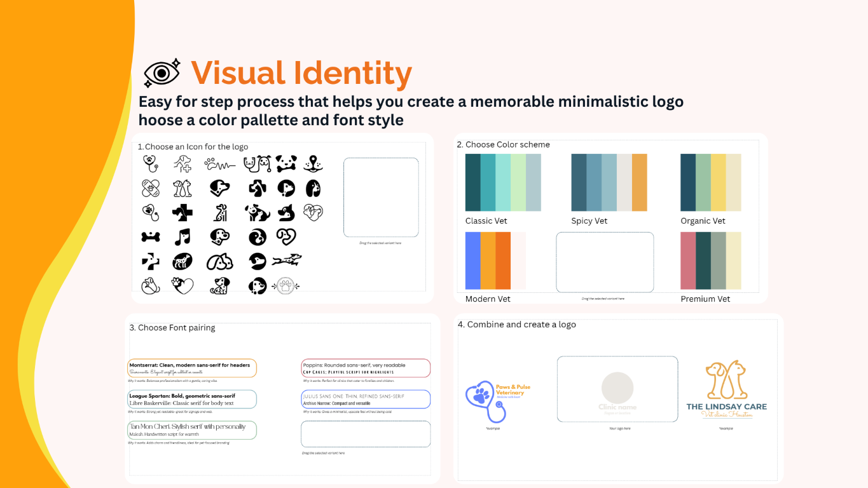
Task: Click the dog face over bone icon
Action: click(x=286, y=164)
